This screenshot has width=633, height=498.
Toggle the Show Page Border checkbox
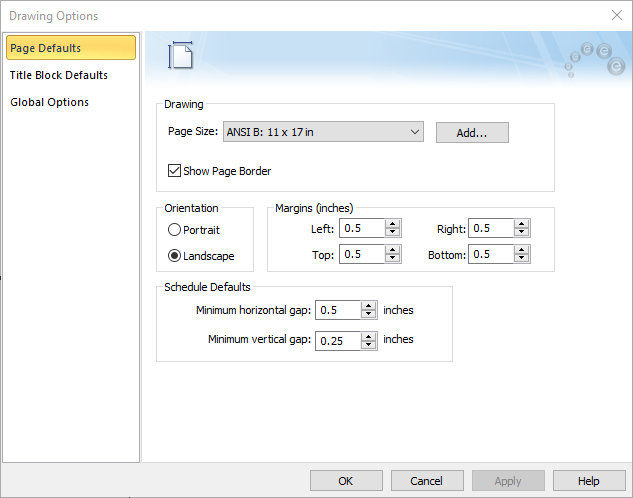pyautogui.click(x=175, y=171)
